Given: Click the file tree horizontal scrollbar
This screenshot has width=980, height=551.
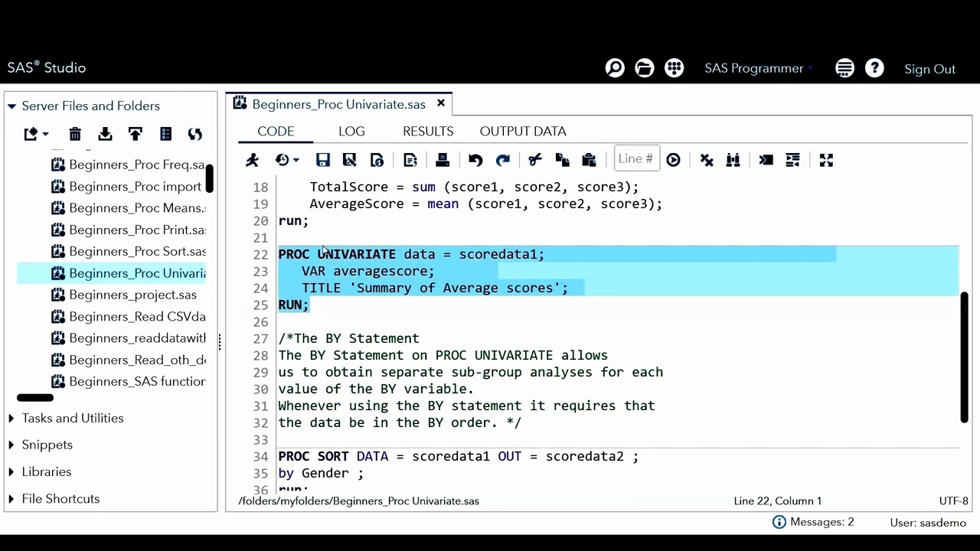Looking at the screenshot, I should pyautogui.click(x=35, y=397).
